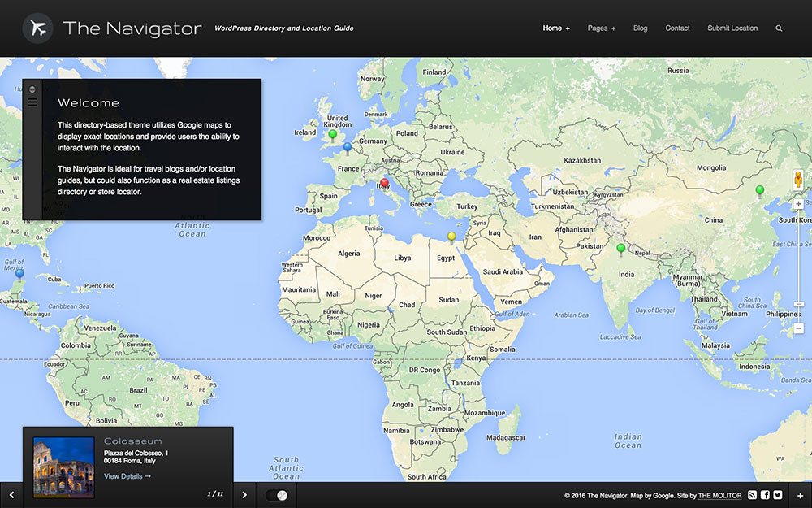Click the airplane logo icon
This screenshot has width=812, height=508.
(x=38, y=28)
